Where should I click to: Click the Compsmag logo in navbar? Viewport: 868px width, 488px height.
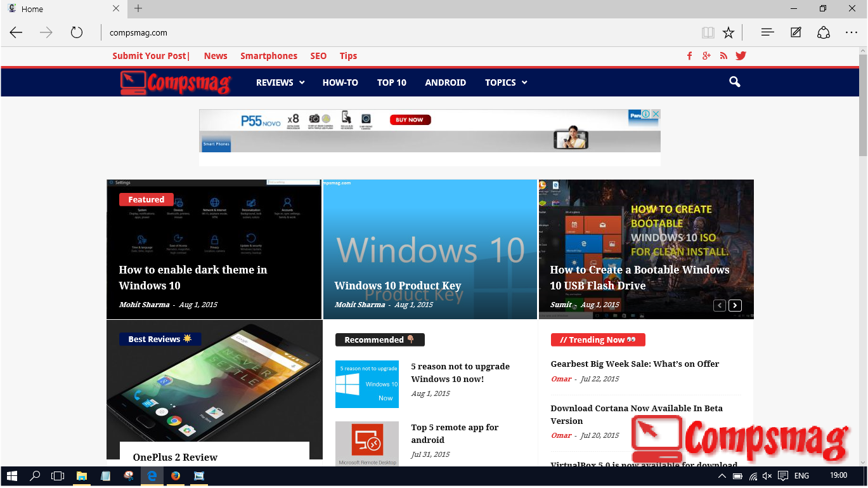pyautogui.click(x=175, y=82)
